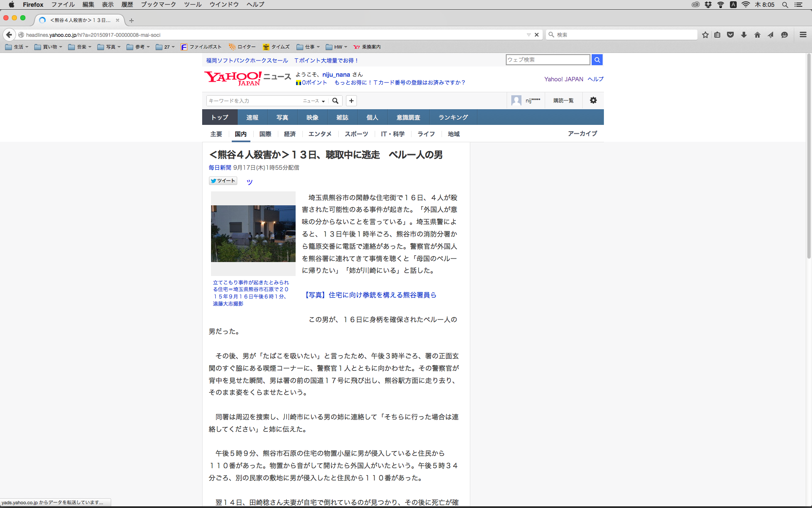Click the Firefox home icon
The height and width of the screenshot is (508, 812).
click(x=757, y=35)
